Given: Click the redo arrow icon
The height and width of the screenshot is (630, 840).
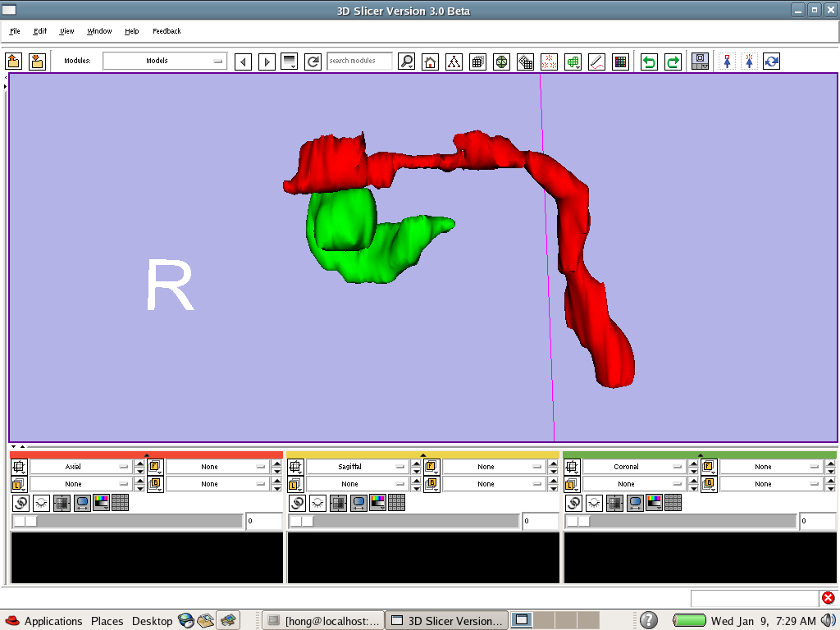Looking at the screenshot, I should coord(673,62).
